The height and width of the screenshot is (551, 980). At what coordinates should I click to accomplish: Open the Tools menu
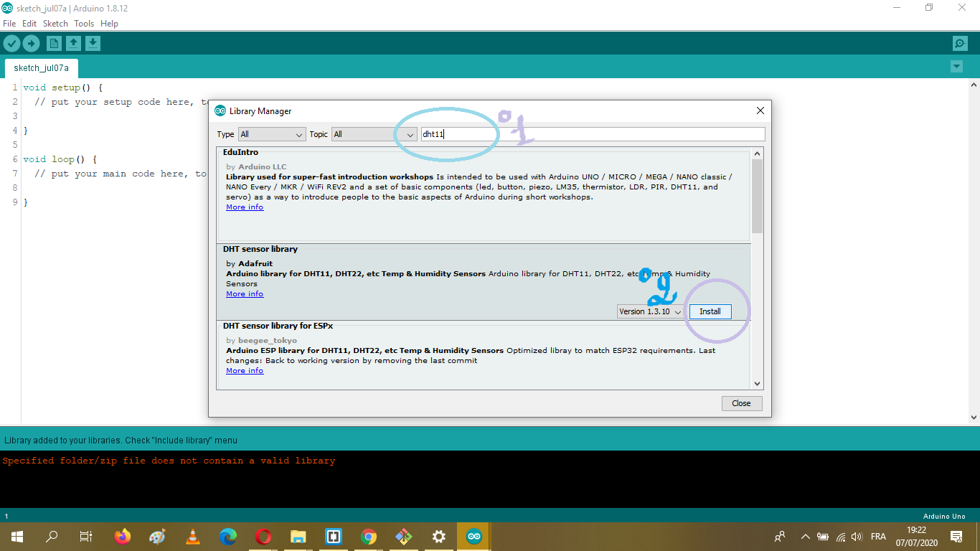click(84, 24)
